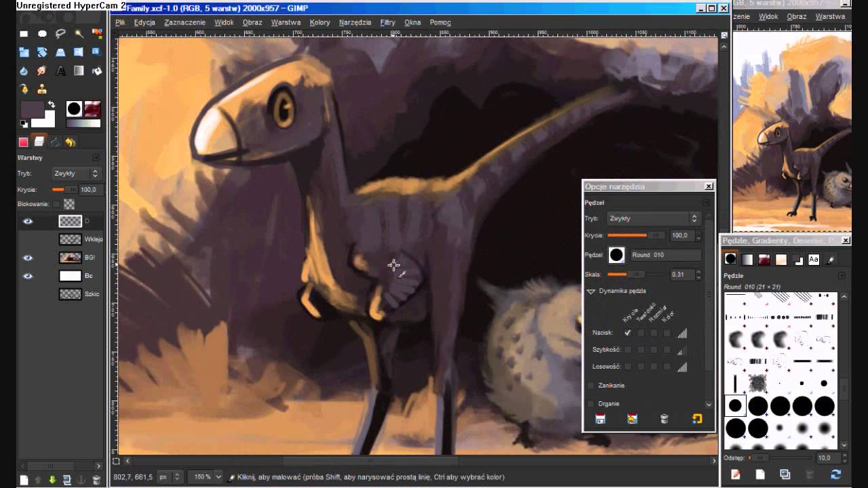Open the Warstwa menu

pos(285,22)
